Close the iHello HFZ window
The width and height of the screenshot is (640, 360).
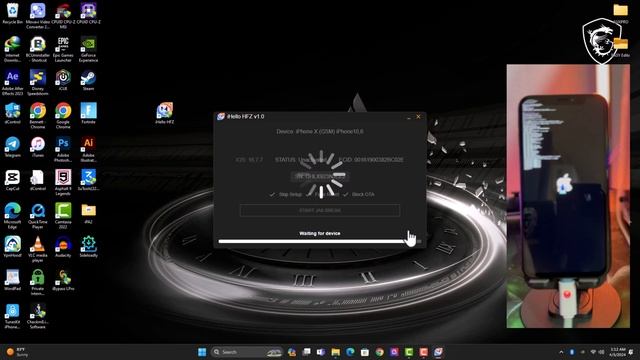418,117
